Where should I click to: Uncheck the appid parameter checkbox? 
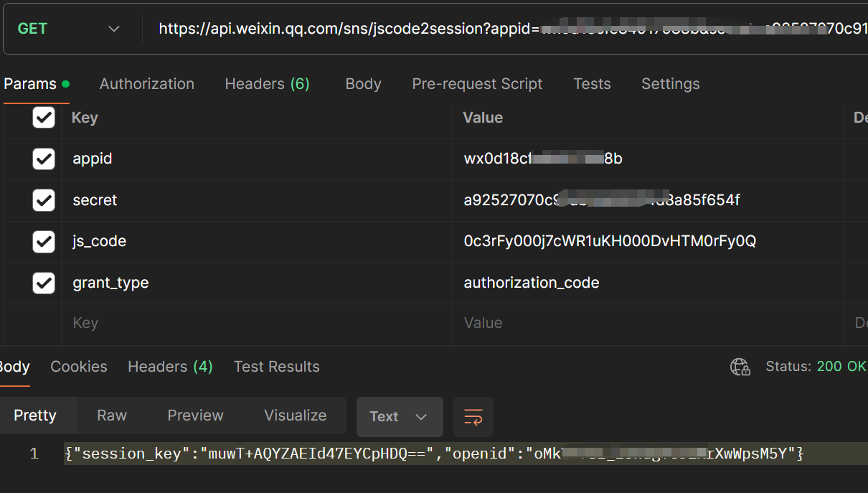44,159
